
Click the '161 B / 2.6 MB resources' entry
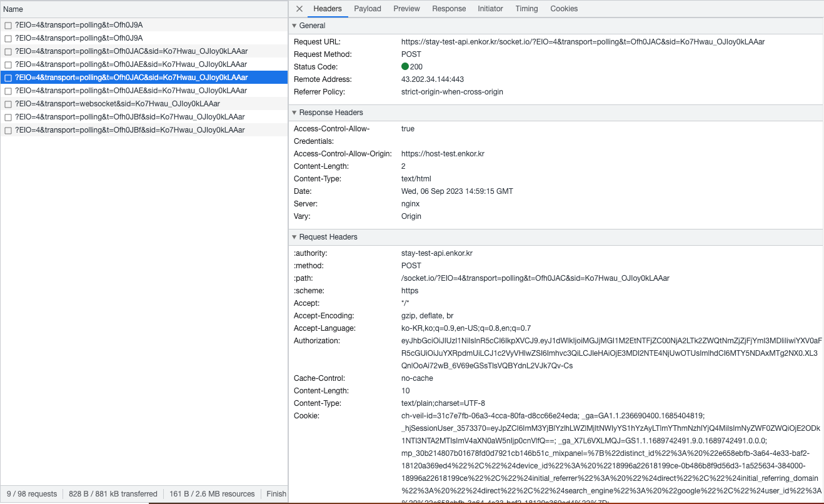[212, 494]
